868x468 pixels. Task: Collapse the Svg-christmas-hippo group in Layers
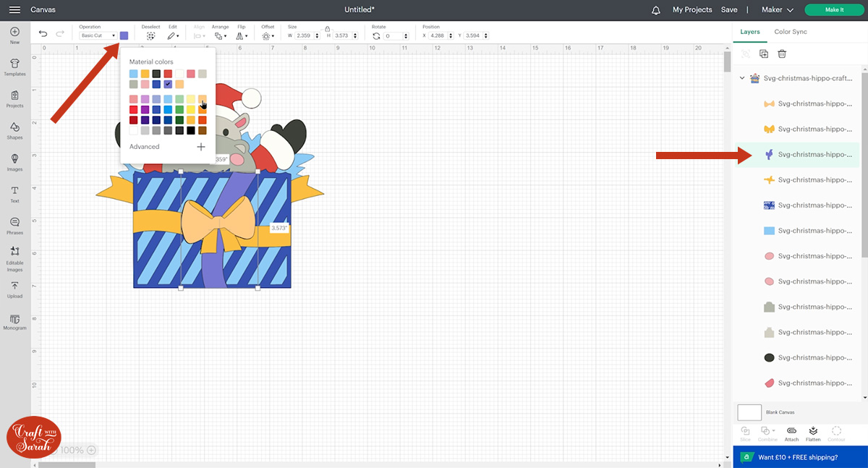click(742, 78)
